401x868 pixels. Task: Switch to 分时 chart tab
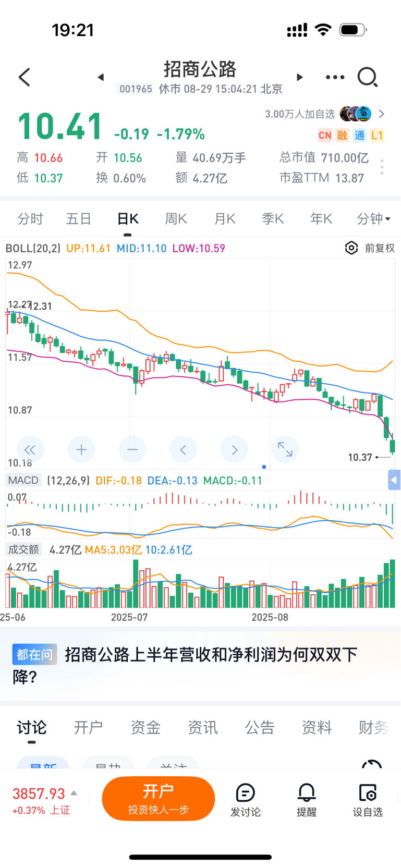coord(30,219)
